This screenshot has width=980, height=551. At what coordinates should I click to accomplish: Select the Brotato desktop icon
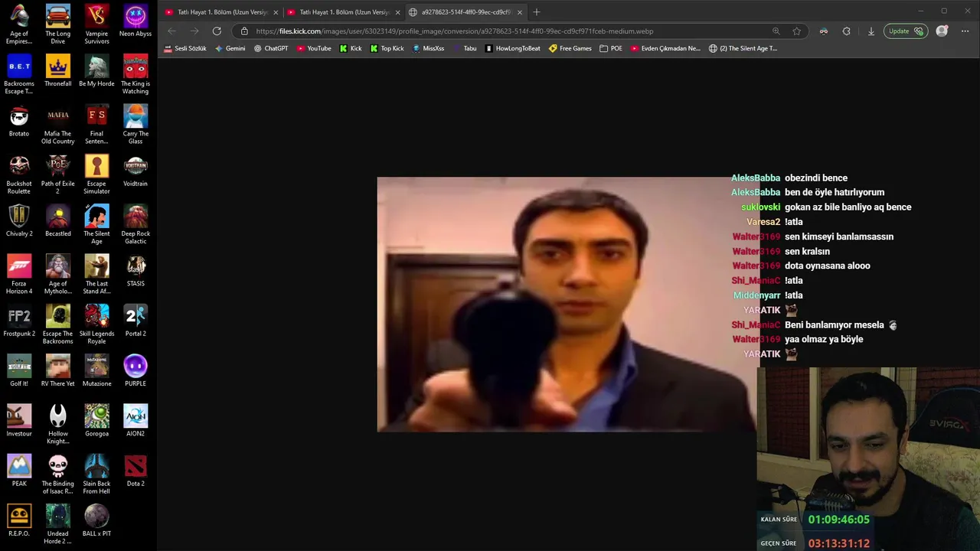pyautogui.click(x=19, y=121)
